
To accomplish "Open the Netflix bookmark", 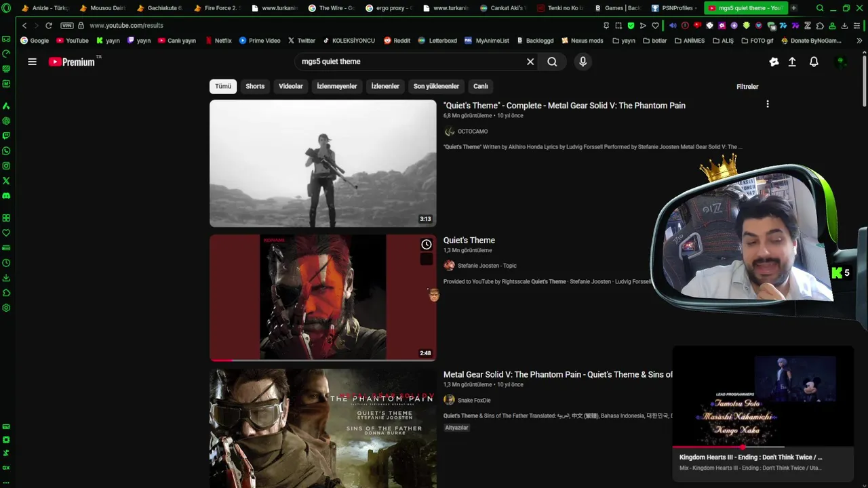I will coord(218,41).
